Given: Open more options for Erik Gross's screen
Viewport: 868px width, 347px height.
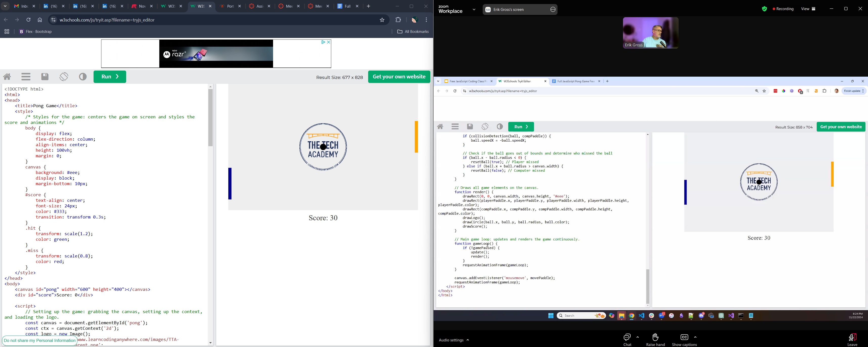Looking at the screenshot, I should pyautogui.click(x=553, y=9).
